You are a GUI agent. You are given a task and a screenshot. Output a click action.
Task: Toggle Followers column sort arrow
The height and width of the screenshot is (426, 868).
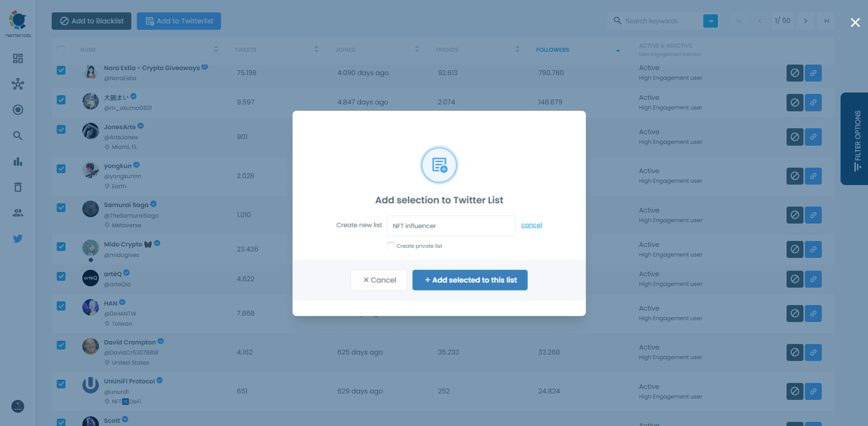coord(618,50)
